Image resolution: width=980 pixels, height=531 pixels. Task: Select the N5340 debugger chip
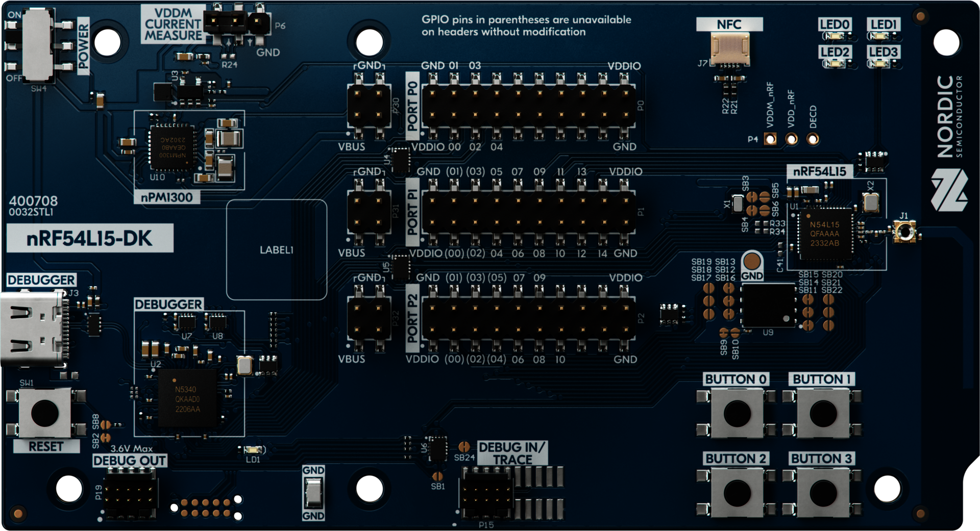tap(187, 399)
